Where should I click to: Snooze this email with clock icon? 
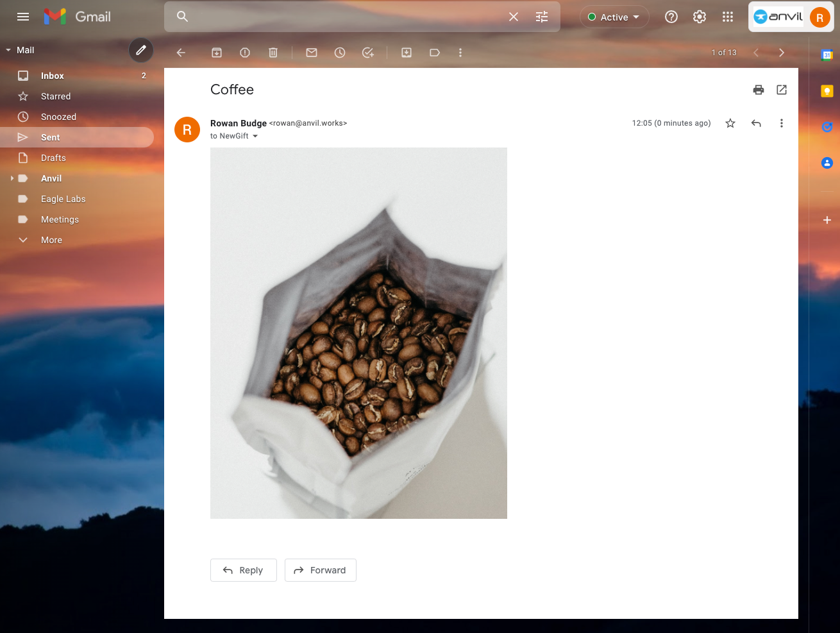coord(340,53)
